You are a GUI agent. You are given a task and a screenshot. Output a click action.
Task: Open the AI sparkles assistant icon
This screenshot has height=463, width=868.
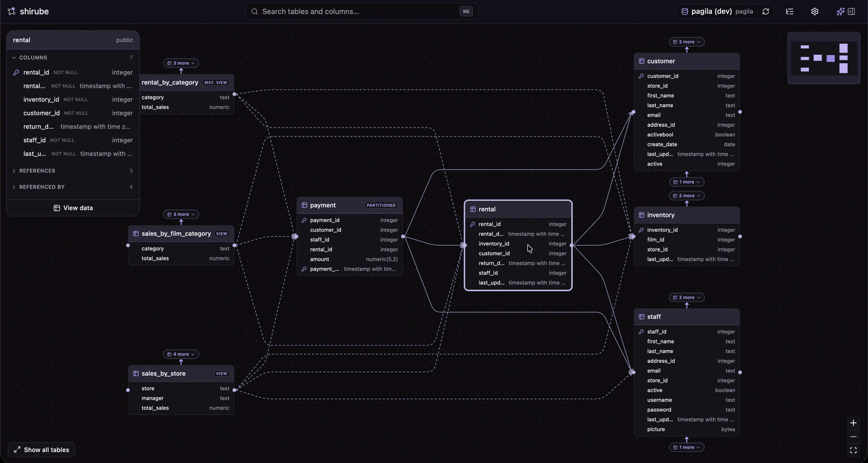point(840,11)
